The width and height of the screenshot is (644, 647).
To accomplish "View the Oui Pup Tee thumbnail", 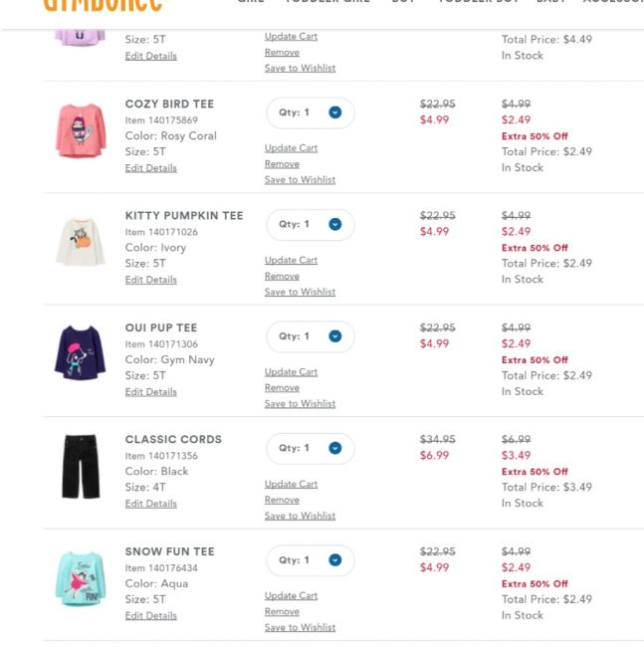I will click(x=80, y=353).
